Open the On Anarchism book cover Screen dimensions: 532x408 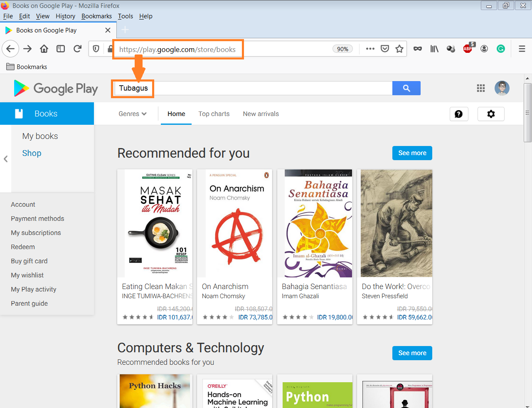[234, 223]
